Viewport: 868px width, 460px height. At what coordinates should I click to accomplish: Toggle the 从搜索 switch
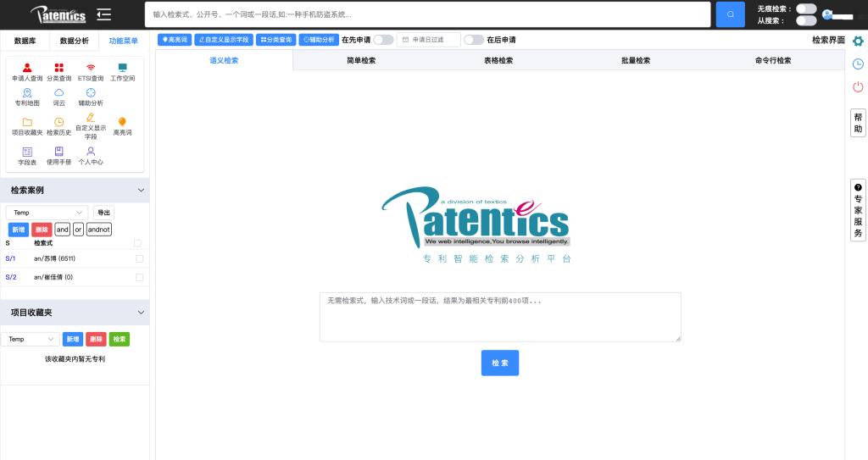[806, 20]
